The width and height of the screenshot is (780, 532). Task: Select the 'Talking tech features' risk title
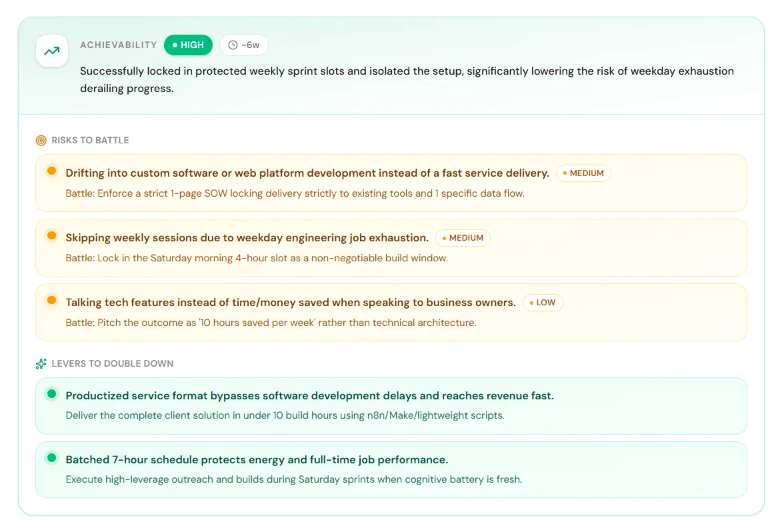coord(291,303)
